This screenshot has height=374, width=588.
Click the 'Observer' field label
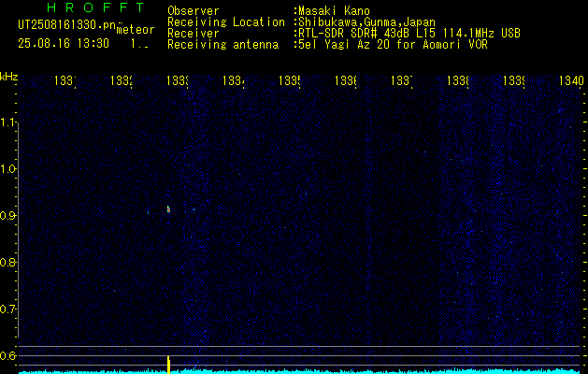pos(194,11)
